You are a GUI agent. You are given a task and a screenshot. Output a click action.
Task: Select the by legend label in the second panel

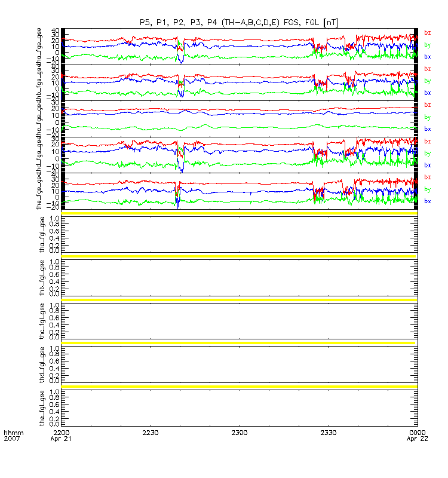coord(428,81)
